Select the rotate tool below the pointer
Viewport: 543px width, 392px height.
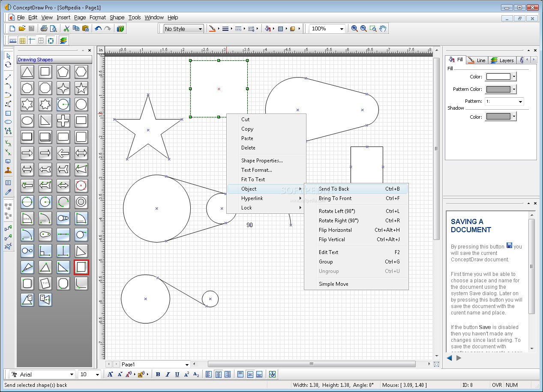(x=8, y=65)
